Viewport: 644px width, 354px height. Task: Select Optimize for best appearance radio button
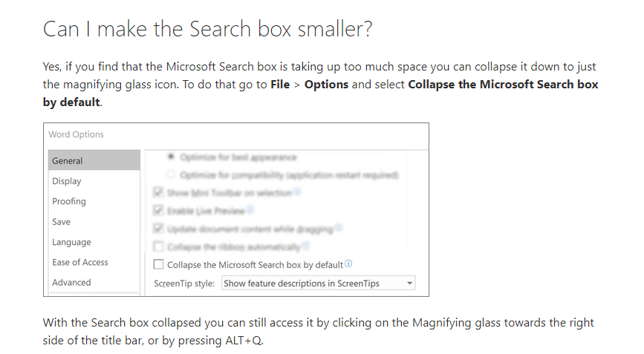(x=171, y=157)
